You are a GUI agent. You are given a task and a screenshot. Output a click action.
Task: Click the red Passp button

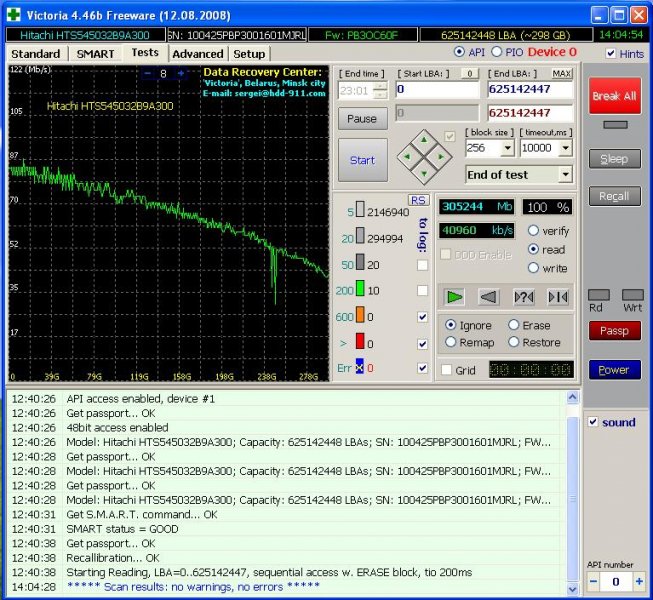click(614, 330)
